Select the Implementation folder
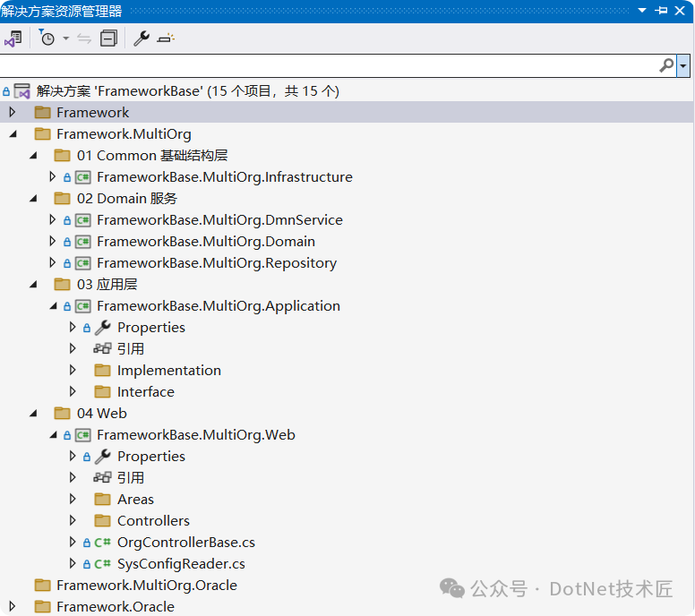 point(169,371)
